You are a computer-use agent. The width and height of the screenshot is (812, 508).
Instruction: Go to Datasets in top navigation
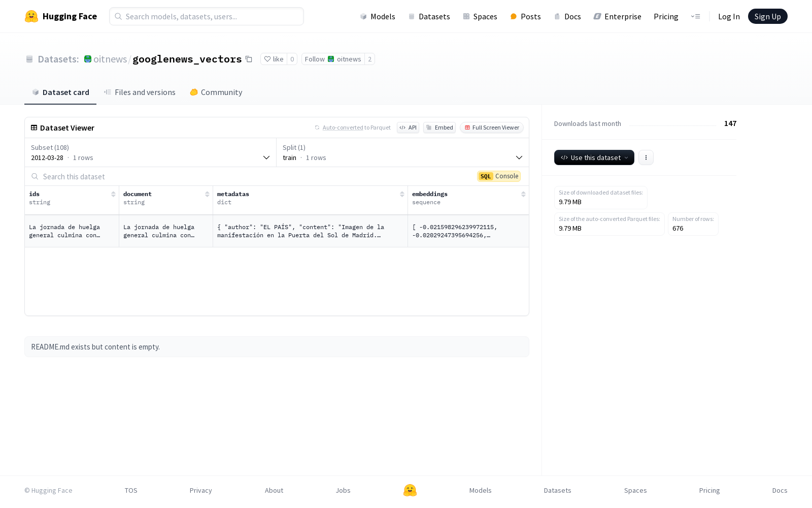click(429, 16)
